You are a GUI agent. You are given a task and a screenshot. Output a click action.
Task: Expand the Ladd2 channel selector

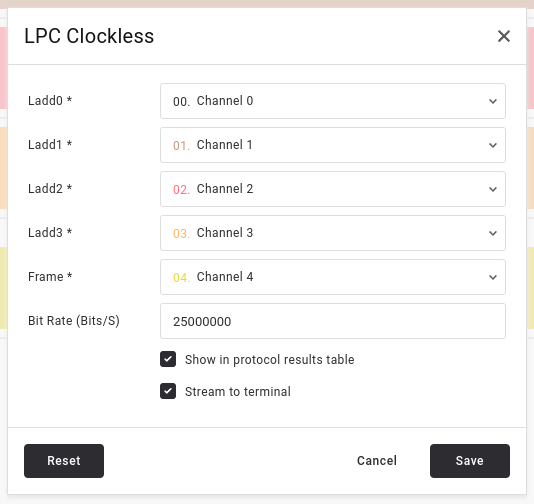tap(333, 189)
